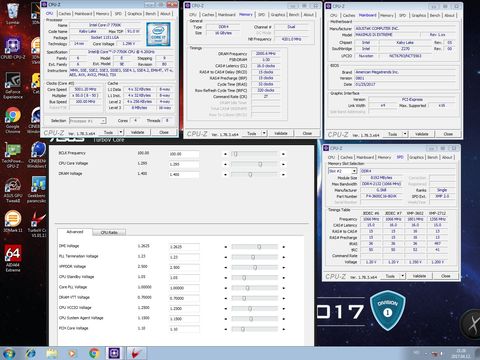Launch the AIDA64 Extreme desktop shortcut
Viewport: 480px width, 360px height.
(x=13, y=258)
